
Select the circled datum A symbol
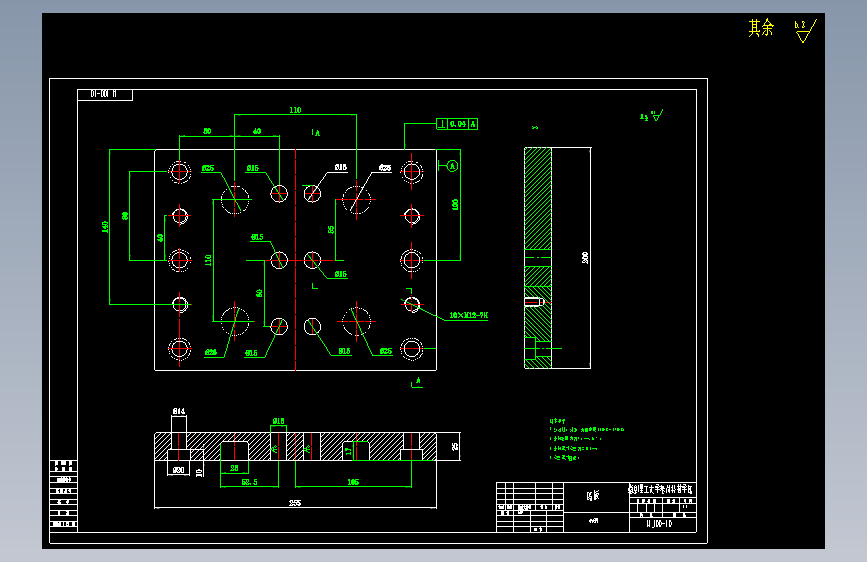tap(452, 166)
